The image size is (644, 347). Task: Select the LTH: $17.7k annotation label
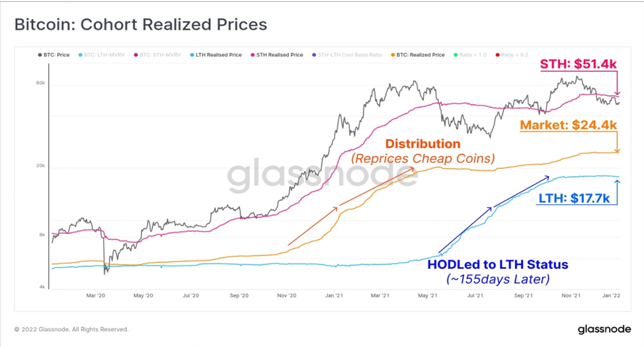point(574,198)
